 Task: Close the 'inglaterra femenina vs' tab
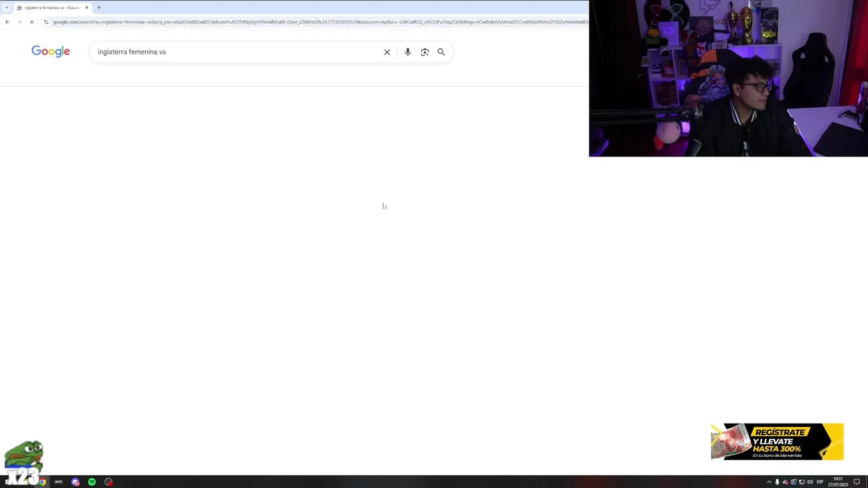87,7
